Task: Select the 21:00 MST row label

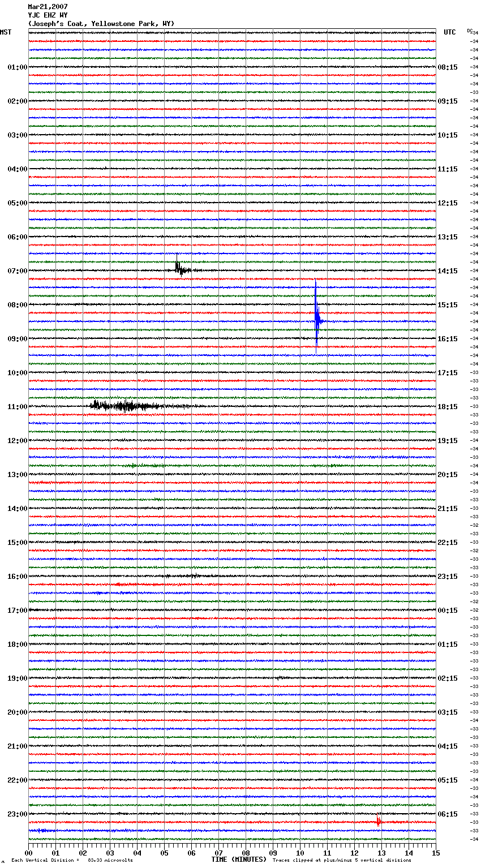Action: coord(17,746)
